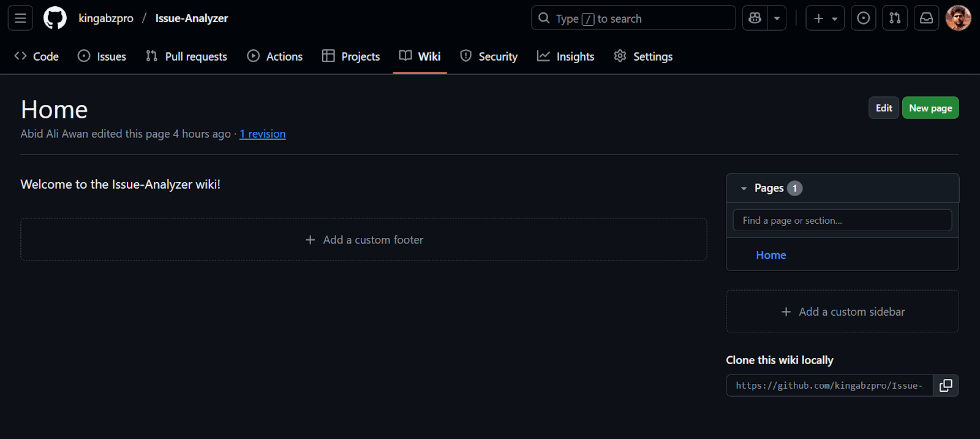
Task: Copy the wiki clone URL
Action: pyautogui.click(x=946, y=386)
